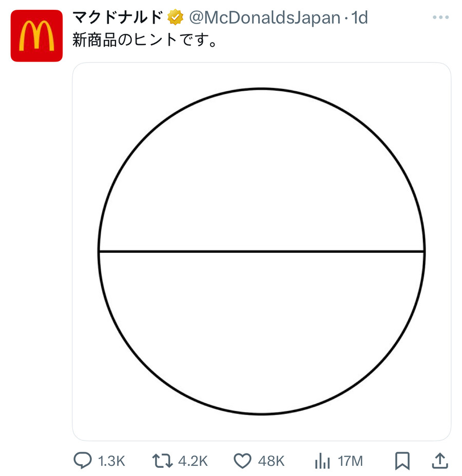Viewport: 462px width, 476px height.
Task: Open the more options ellipsis menu
Action: pyautogui.click(x=440, y=16)
